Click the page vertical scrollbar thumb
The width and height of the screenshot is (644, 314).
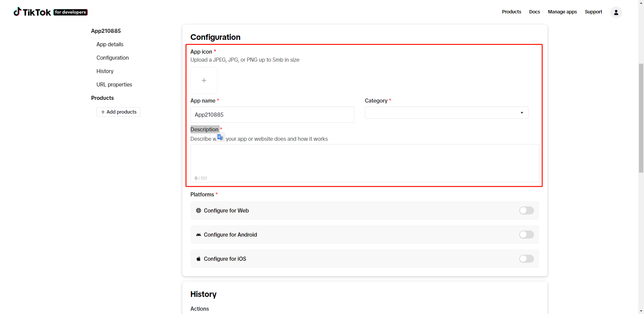tap(641, 118)
